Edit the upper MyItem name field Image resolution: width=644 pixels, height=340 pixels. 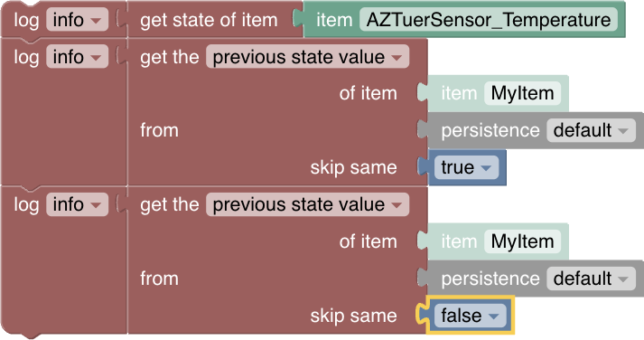click(x=522, y=93)
